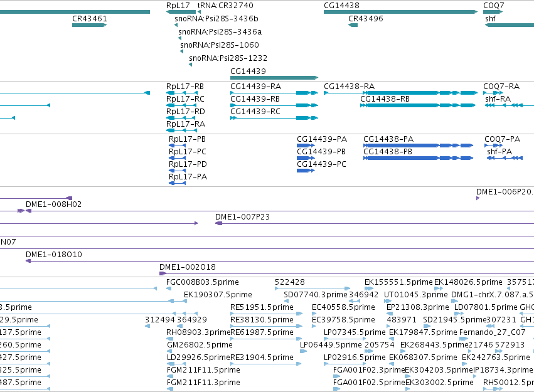The width and height of the screenshot is (534, 392).
Task: Select the CR43496 gene label
Action: [x=366, y=19]
